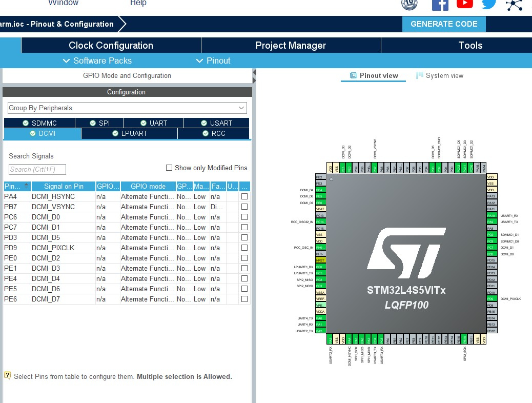Click pin PD15 on the chip diagram
The height and width of the screenshot is (403, 532).
(x=492, y=260)
